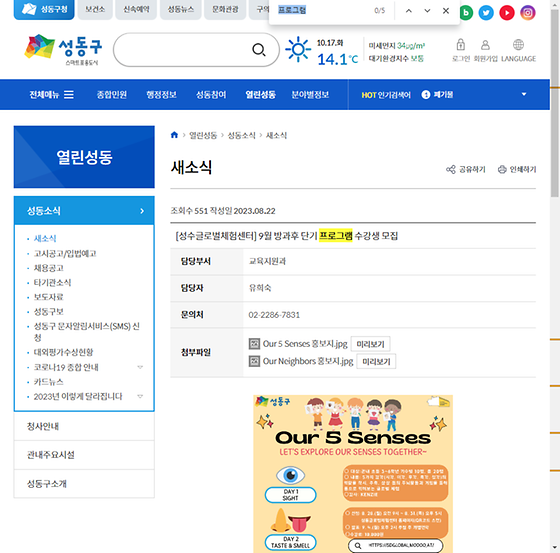Preview Our 5 Senses 홍보지.jpg with 미리보기
The height and width of the screenshot is (553, 560).
(370, 344)
